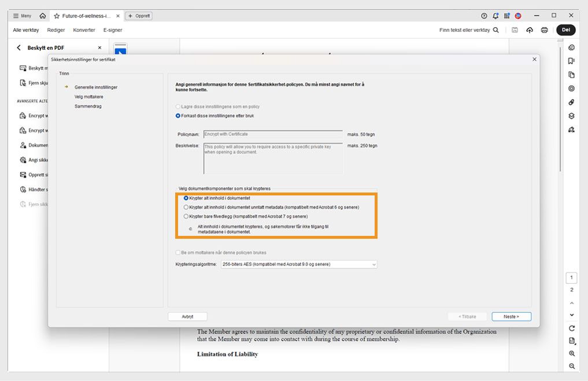Select Forkast disse innstillingene etter bruk
Screen dimensions: 588x381
click(215, 116)
